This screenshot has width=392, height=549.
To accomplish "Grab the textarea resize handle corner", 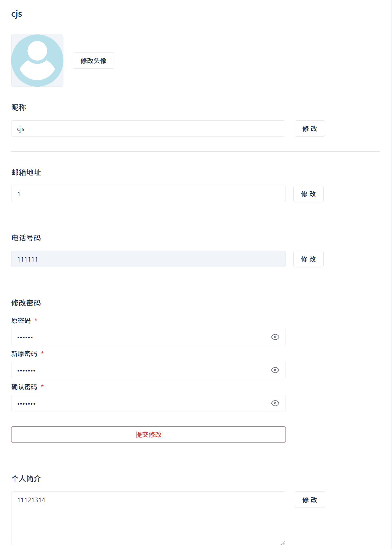I will pos(283,543).
